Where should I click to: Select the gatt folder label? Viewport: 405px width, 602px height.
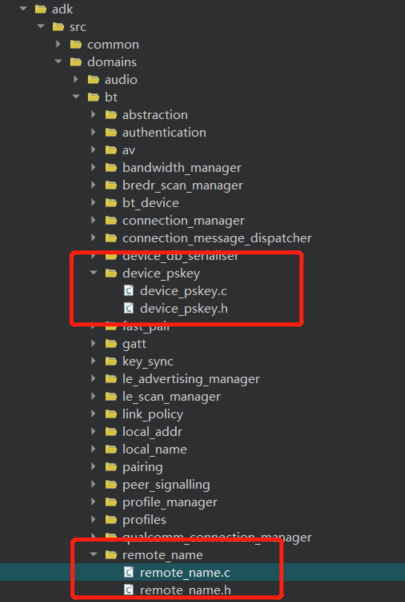[x=134, y=344]
